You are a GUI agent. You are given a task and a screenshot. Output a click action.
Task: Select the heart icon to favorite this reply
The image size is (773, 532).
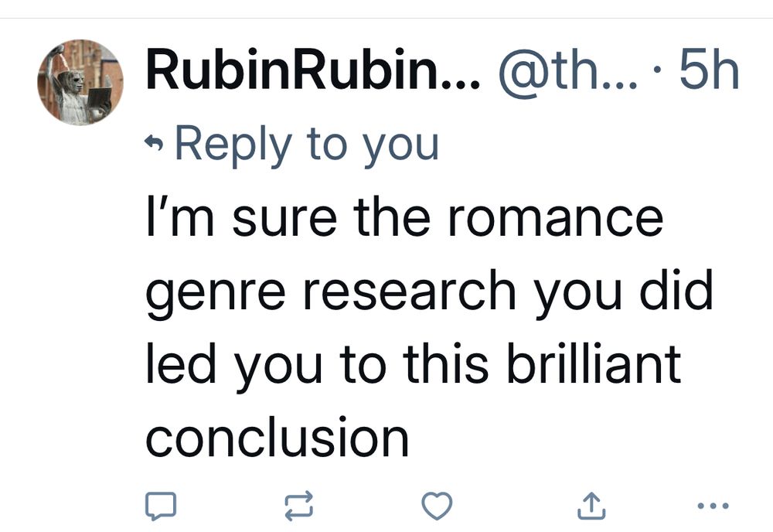tap(437, 506)
